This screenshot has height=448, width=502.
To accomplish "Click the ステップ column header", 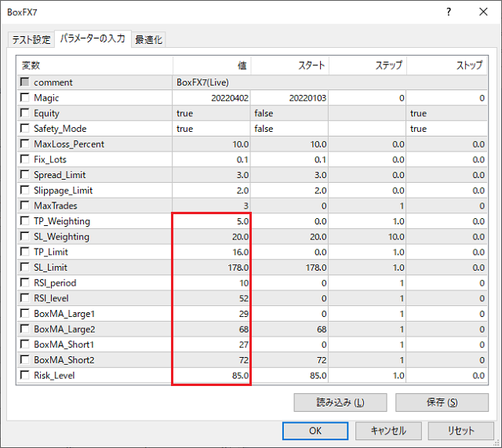I will pos(368,66).
